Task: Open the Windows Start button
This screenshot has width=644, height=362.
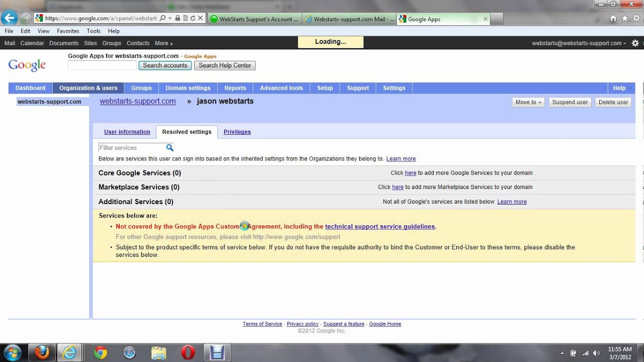Action: [x=12, y=352]
